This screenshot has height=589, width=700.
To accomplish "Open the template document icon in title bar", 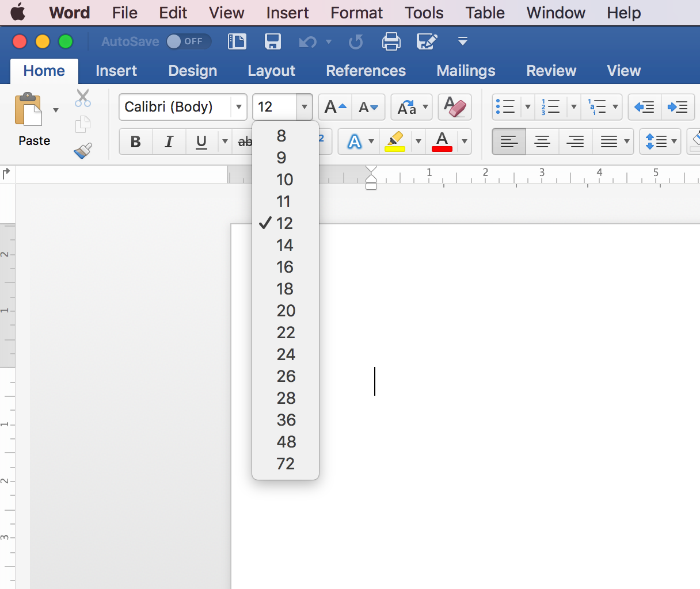I will [x=237, y=41].
